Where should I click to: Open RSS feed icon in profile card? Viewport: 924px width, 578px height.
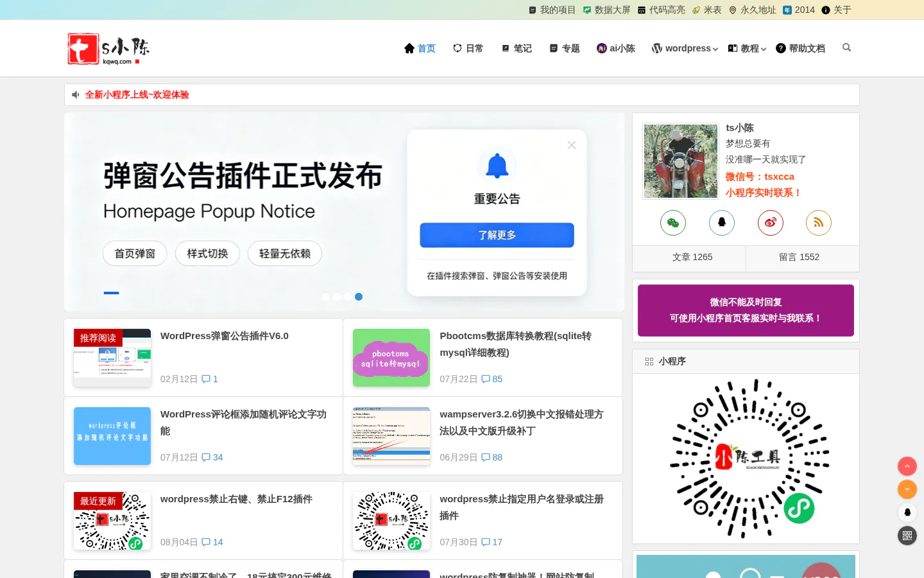click(x=819, y=223)
